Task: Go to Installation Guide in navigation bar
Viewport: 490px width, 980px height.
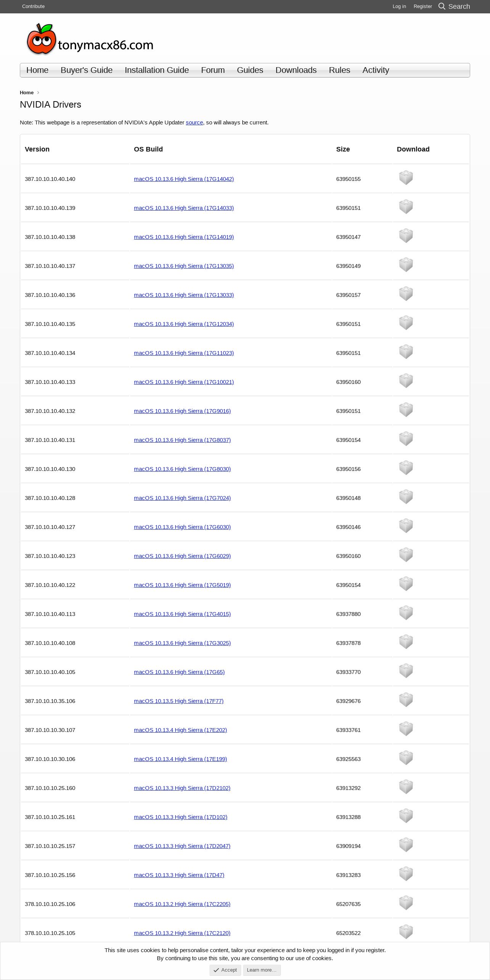Action: 157,70
